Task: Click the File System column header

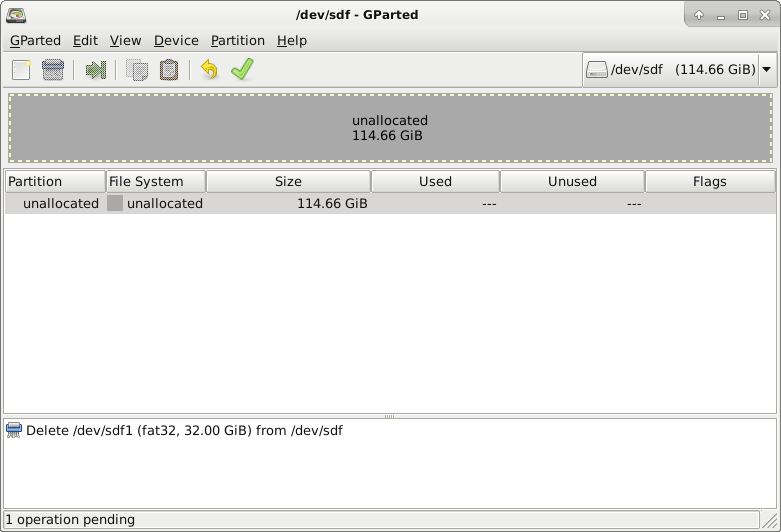Action: 156,181
